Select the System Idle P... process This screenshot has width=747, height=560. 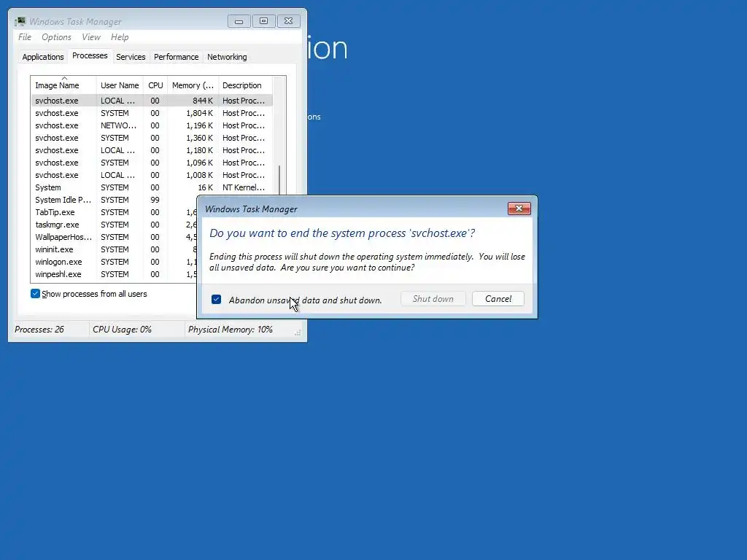tap(114, 200)
